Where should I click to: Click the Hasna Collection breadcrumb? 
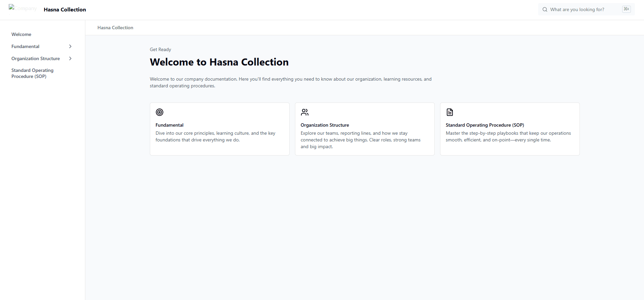pos(115,28)
